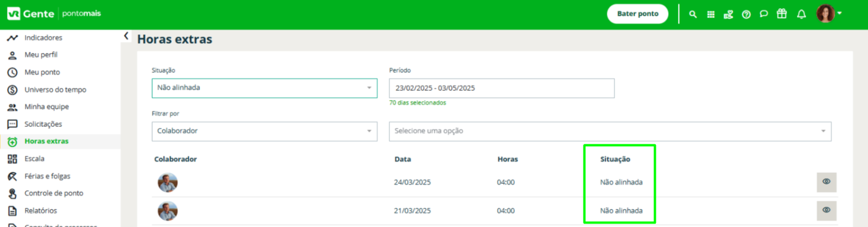The height and width of the screenshot is (227, 868).
Task: Click the Meu perfil person icon
Action: (x=12, y=55)
